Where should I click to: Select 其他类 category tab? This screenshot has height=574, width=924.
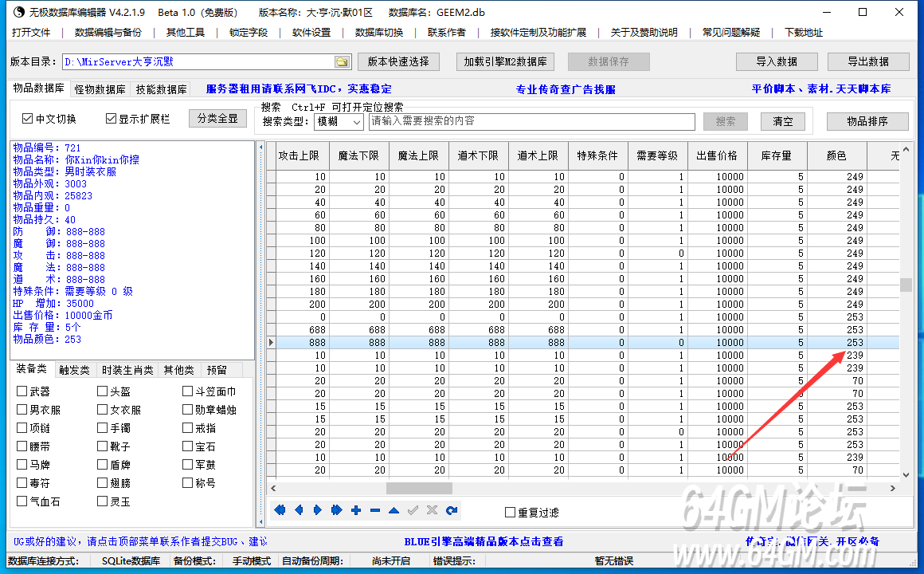tap(178, 370)
